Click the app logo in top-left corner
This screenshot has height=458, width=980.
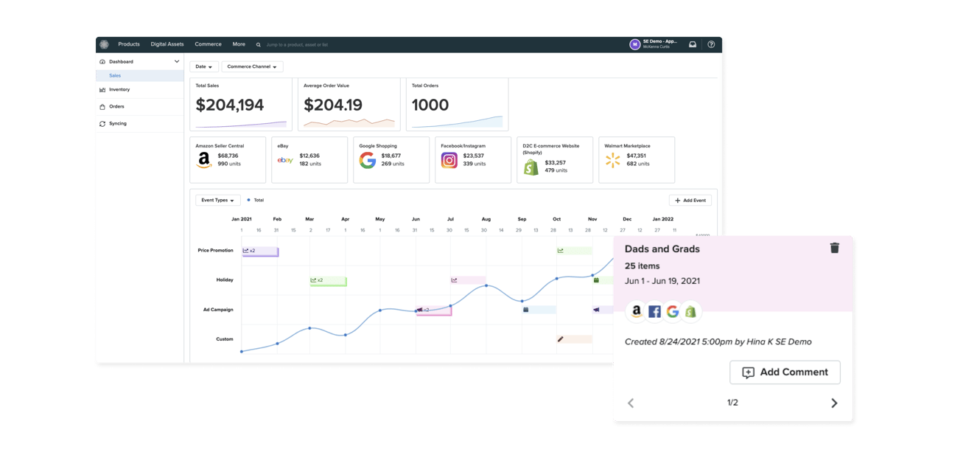coord(105,44)
